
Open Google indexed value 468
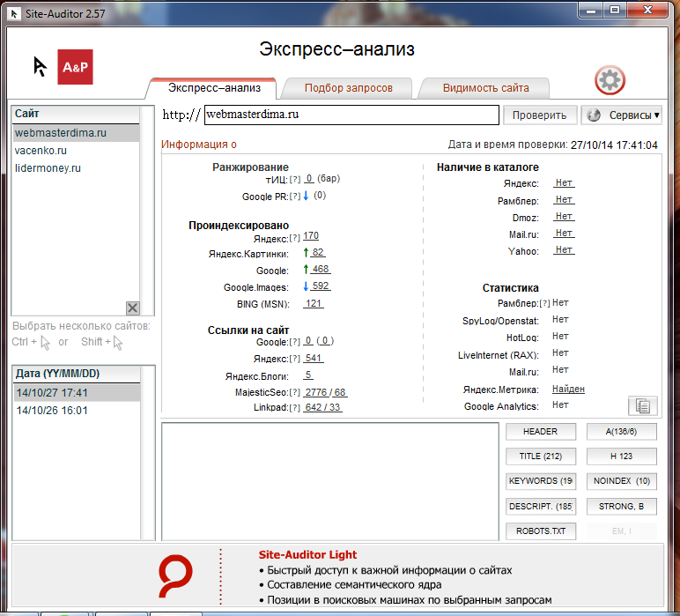321,269
